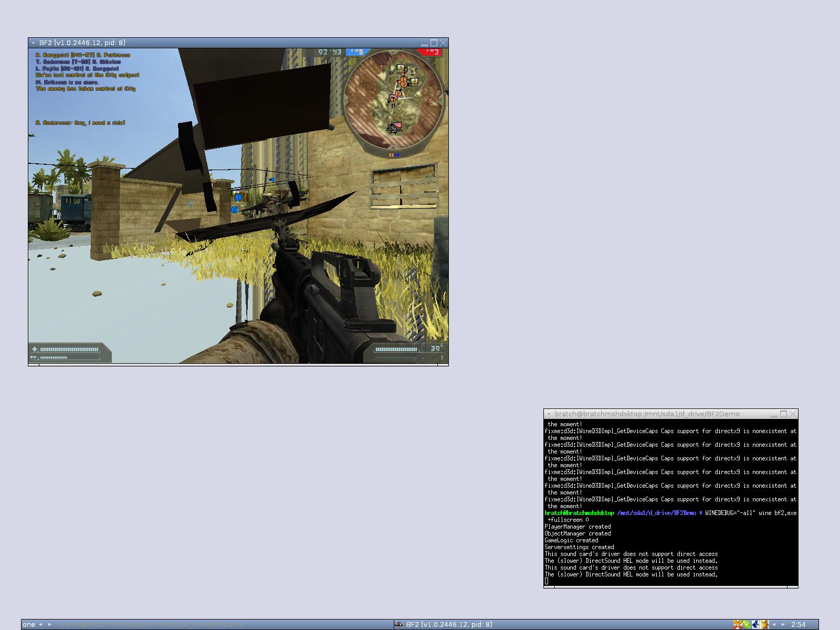840x630 pixels.
Task: Click the orange rightmost system tray icon
Action: (x=765, y=624)
